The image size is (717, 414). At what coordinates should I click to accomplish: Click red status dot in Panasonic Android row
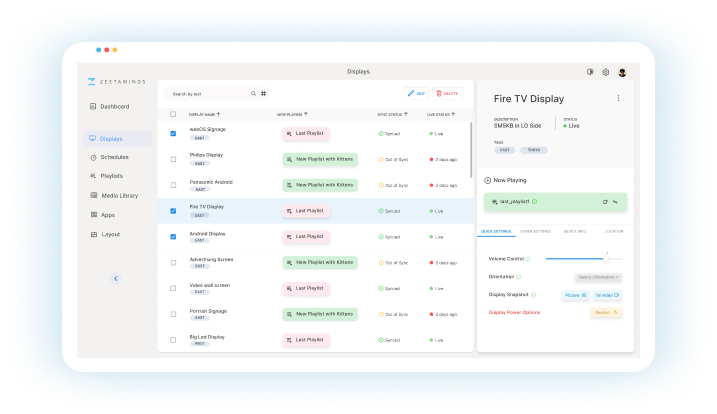431,185
